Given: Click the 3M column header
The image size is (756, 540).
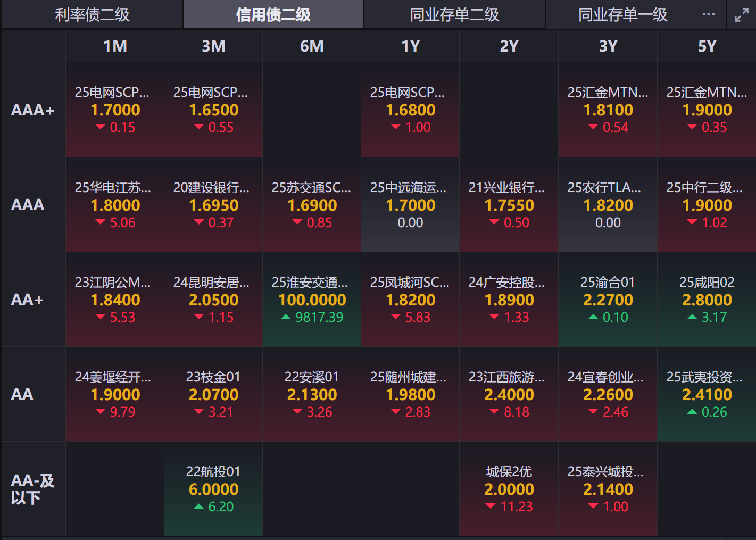Looking at the screenshot, I should 213,46.
